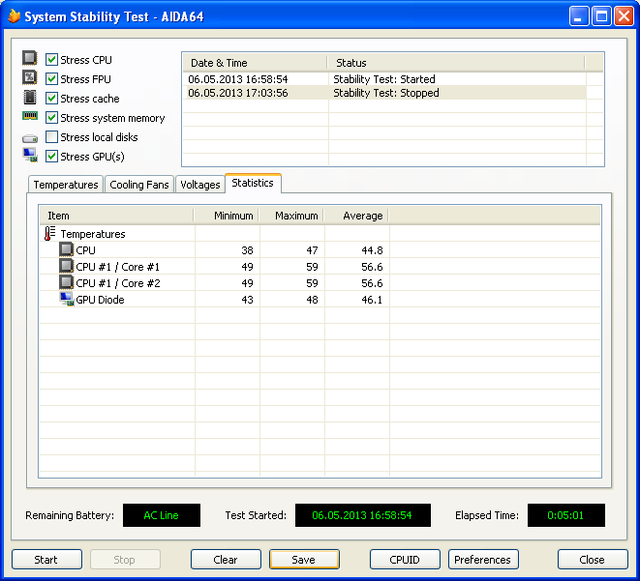Click the monitor icon beside Stress GPU(s)
This screenshot has height=581, width=640.
point(30,155)
